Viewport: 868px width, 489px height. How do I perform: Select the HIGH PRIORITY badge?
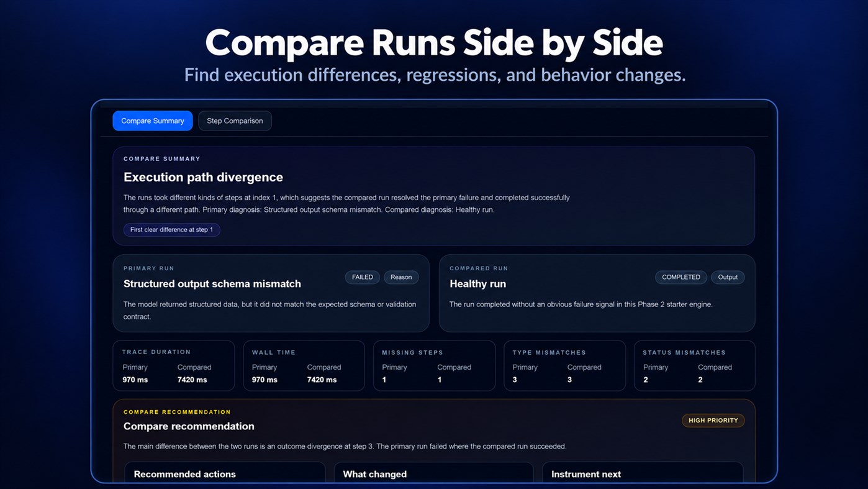[713, 421]
